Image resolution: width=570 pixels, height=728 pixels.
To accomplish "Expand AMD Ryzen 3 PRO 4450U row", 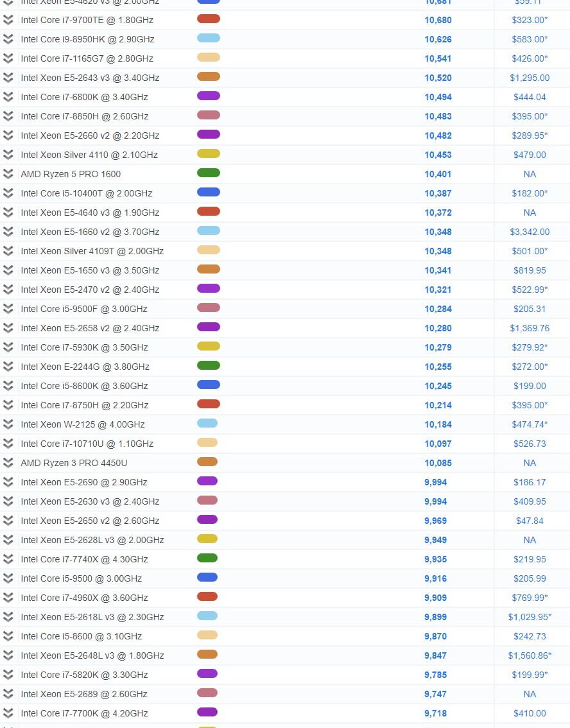I will click(8, 463).
